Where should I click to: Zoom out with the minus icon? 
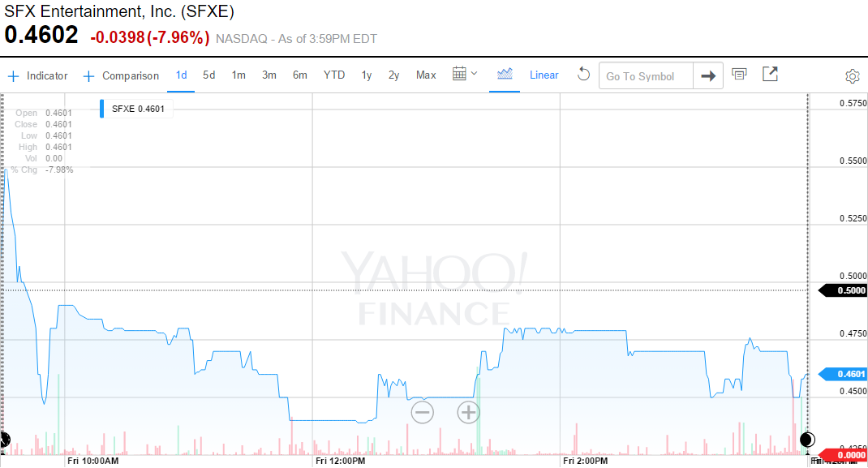pos(422,412)
